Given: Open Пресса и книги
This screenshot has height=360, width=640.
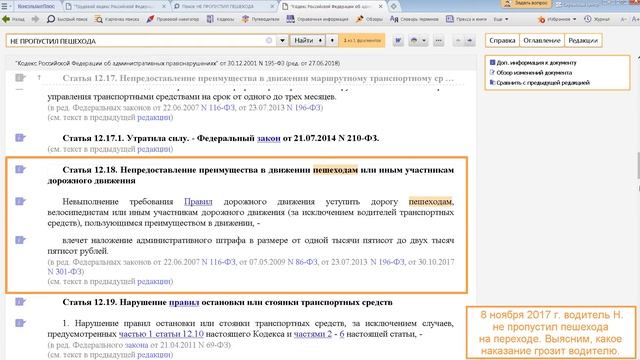Looking at the screenshot, I should coord(466,19).
